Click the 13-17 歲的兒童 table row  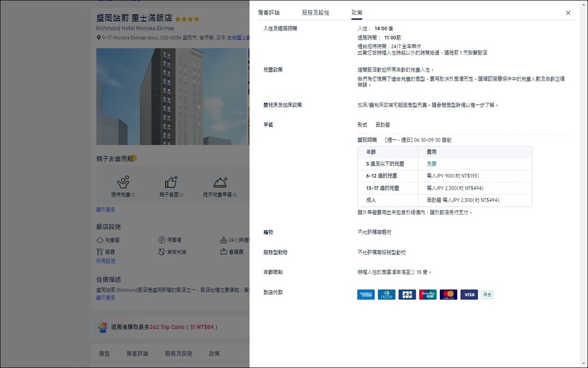click(445, 188)
